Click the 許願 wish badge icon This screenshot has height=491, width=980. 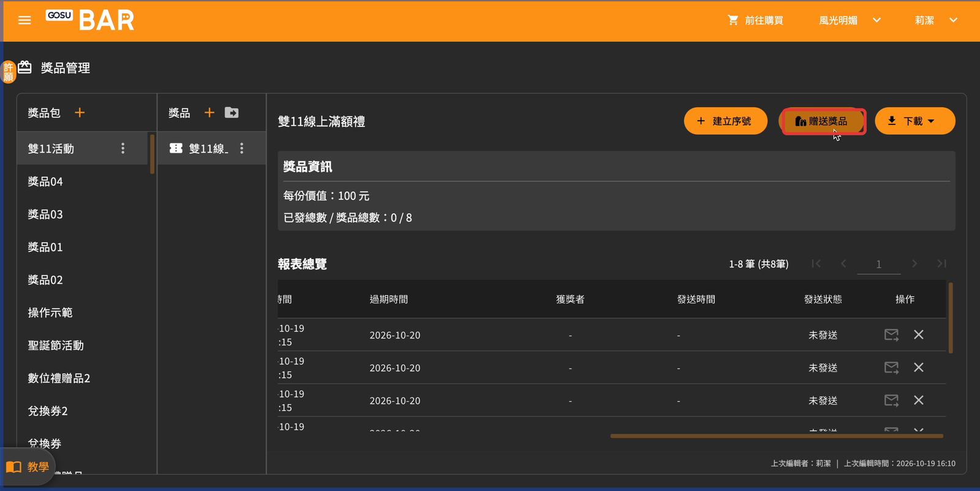click(x=8, y=72)
